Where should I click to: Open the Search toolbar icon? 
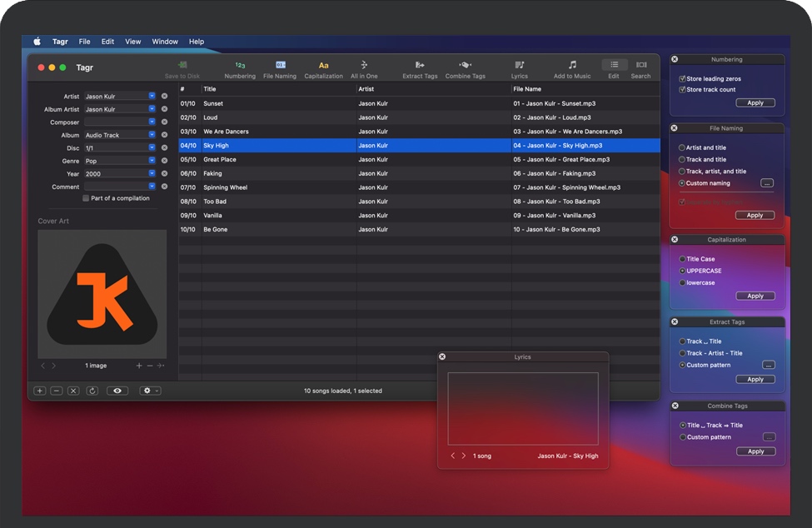pyautogui.click(x=640, y=65)
